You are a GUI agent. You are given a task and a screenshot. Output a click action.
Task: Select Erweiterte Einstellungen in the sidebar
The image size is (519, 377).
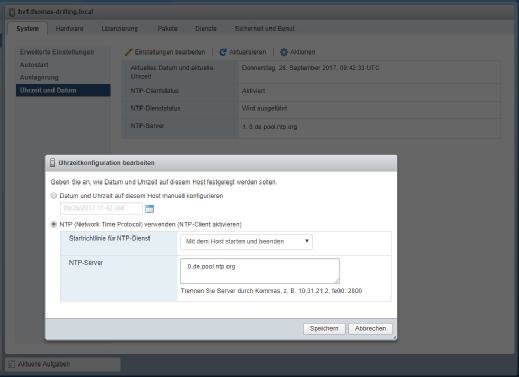point(57,52)
